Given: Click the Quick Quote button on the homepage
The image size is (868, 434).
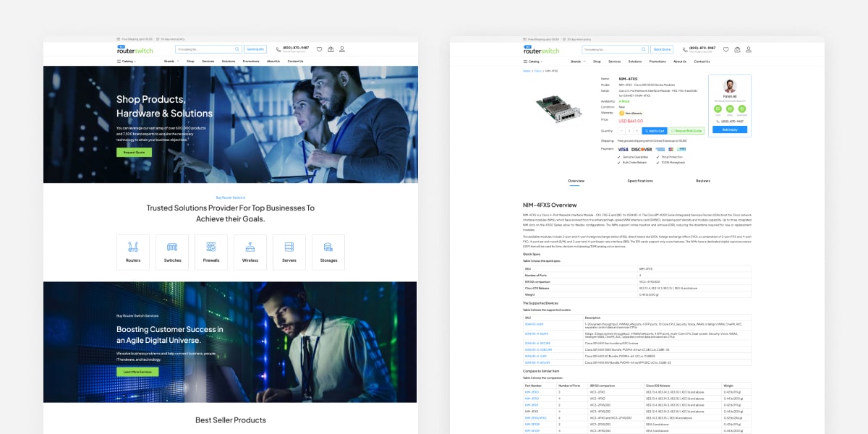Looking at the screenshot, I should tap(255, 49).
